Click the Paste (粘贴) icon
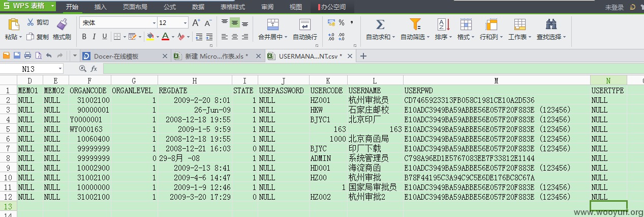 (14, 24)
